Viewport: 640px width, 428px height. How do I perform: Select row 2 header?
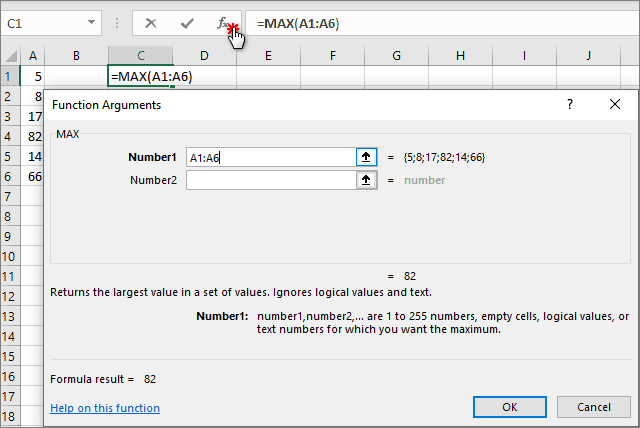point(10,96)
